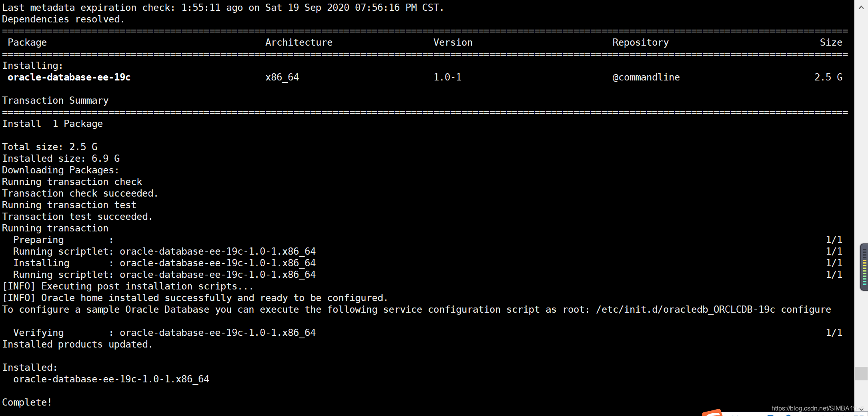Click the scrollbar up arrow
The image size is (868, 416).
[x=861, y=7]
